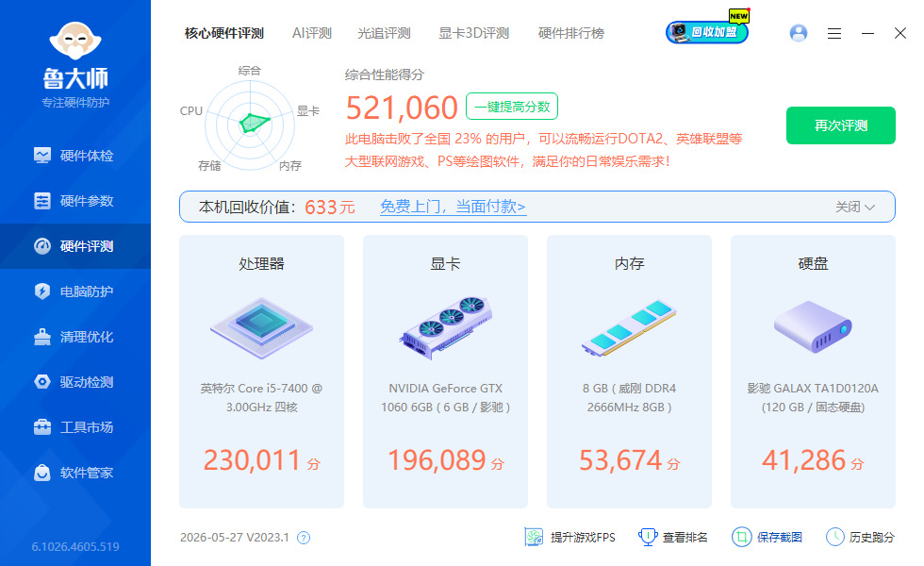This screenshot has height=566, width=924.
Task: Click the 鲁大师 logo avatar
Action: (75, 41)
